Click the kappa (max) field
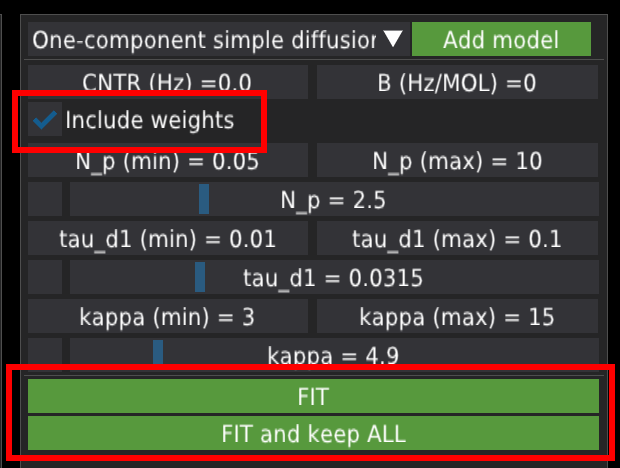620x468 pixels. (x=459, y=317)
